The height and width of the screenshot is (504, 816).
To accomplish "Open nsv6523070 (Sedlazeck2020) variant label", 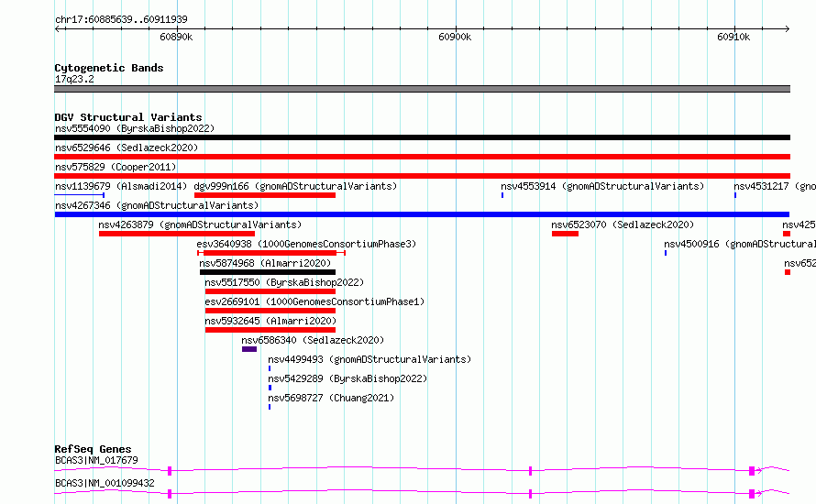I will (x=623, y=225).
